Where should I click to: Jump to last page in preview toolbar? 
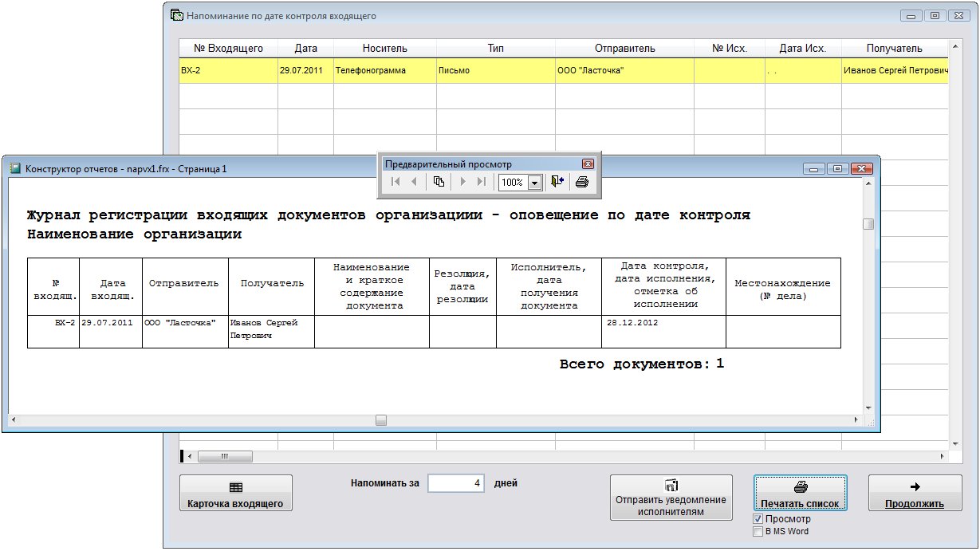[482, 182]
